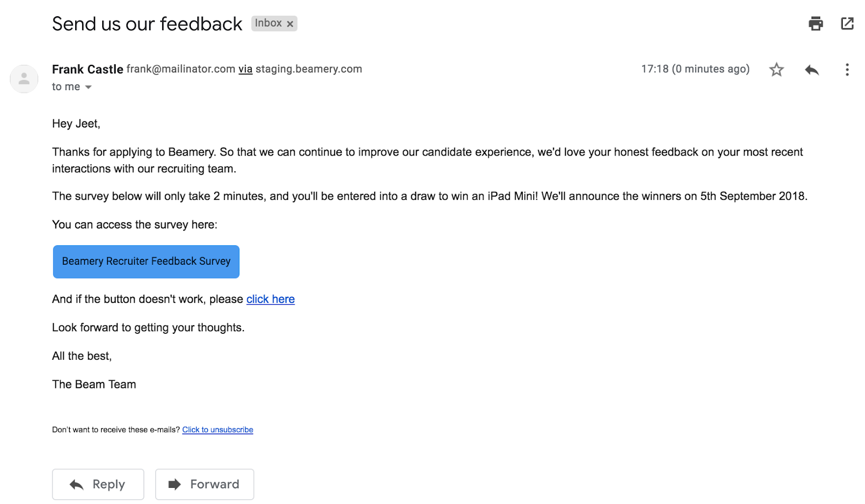Click the subject 'Send us our feedback'
Viewport: 865px width, 504px height.
(x=147, y=24)
